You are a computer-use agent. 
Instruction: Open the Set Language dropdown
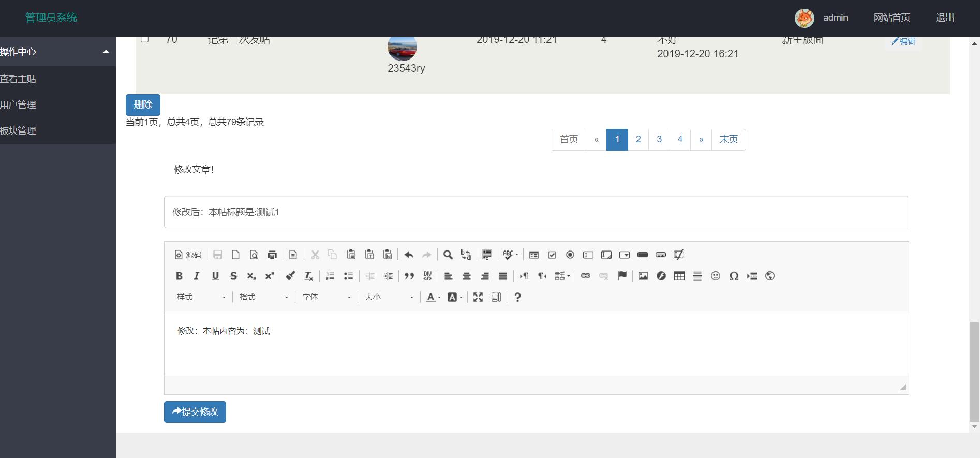coord(562,276)
